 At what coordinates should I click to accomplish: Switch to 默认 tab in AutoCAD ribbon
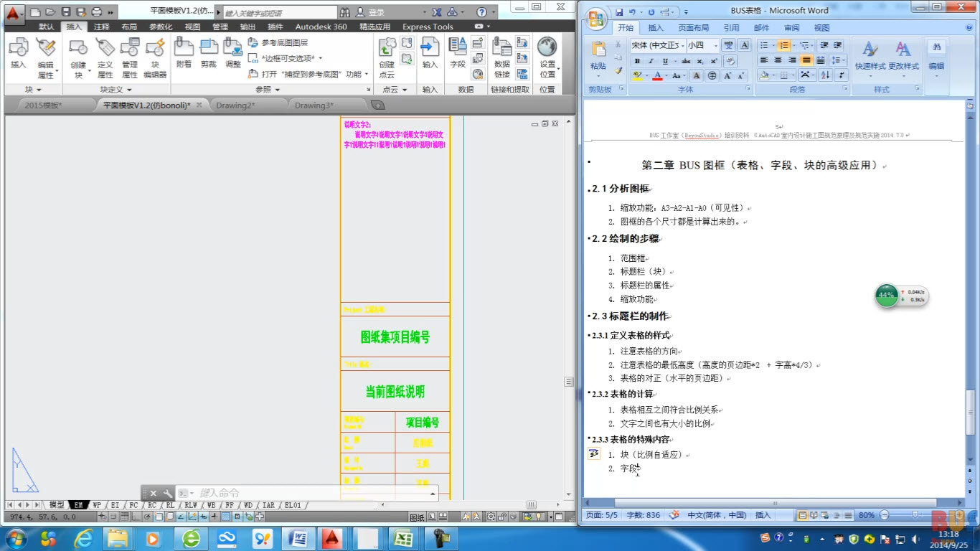coord(47,27)
